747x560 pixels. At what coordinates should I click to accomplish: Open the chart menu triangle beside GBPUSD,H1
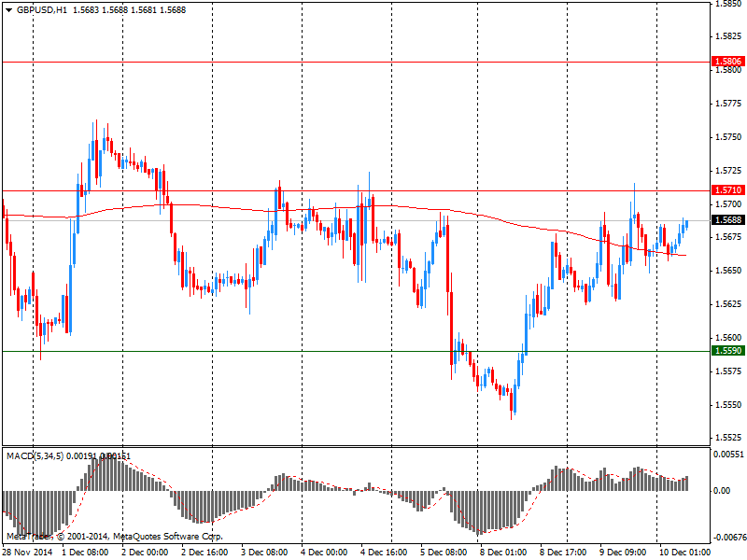8,10
